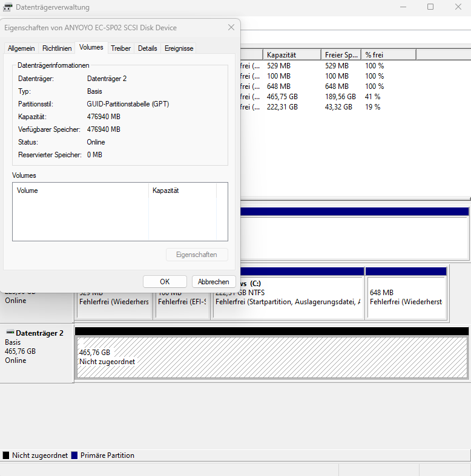
Task: Select the Volumes tab
Action: point(91,47)
